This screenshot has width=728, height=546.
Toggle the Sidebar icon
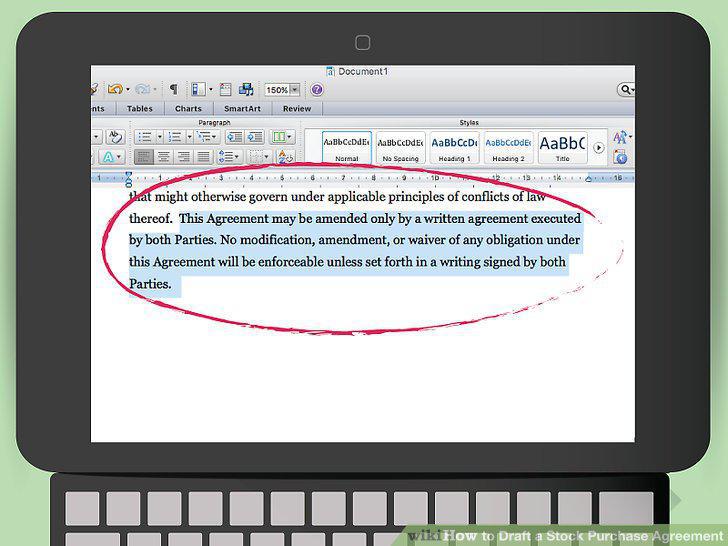point(198,89)
